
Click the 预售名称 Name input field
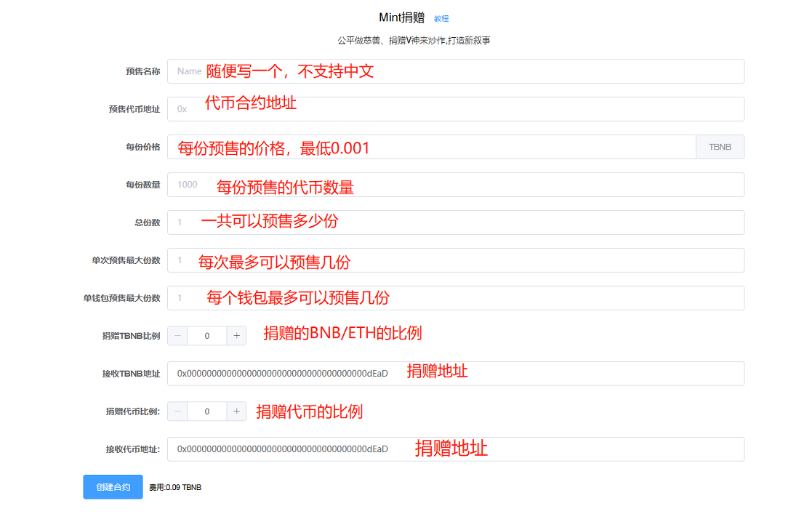tap(455, 71)
